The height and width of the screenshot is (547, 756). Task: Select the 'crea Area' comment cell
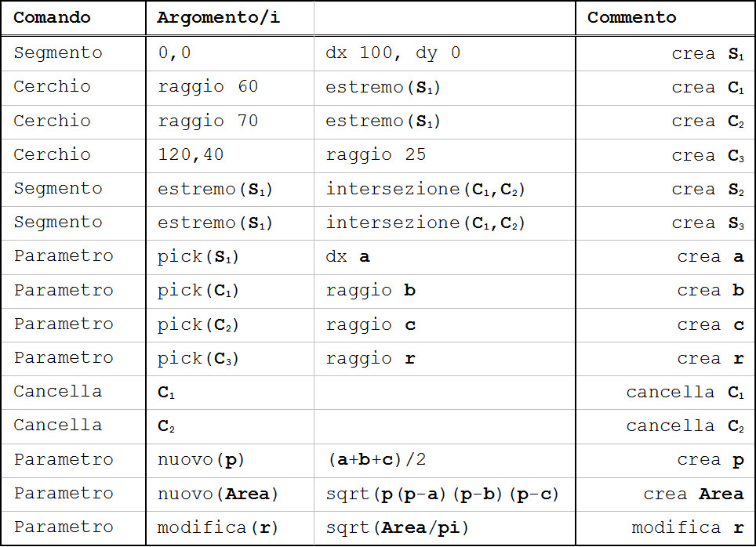693,494
